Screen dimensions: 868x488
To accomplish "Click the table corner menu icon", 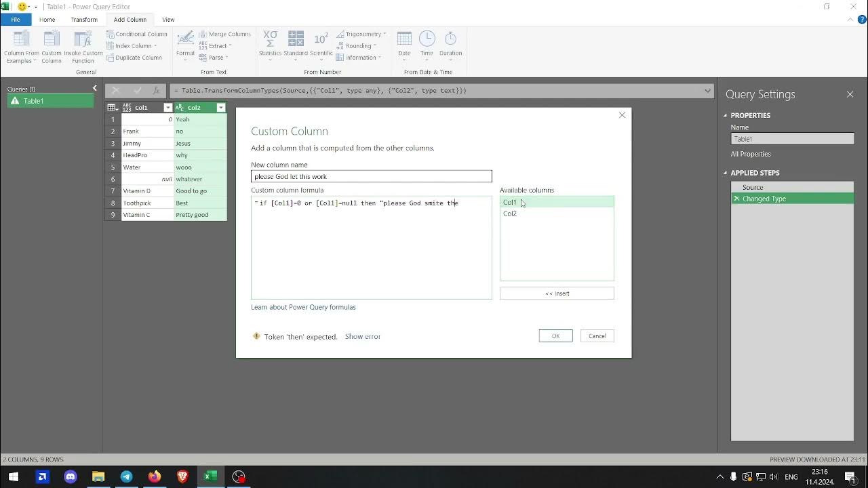I will (112, 108).
